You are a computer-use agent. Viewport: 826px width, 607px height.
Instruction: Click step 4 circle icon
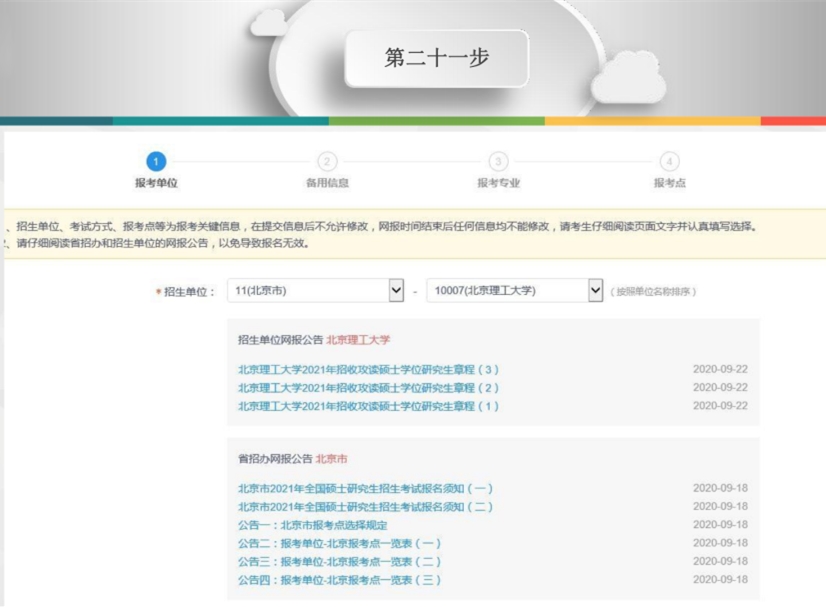(669, 162)
